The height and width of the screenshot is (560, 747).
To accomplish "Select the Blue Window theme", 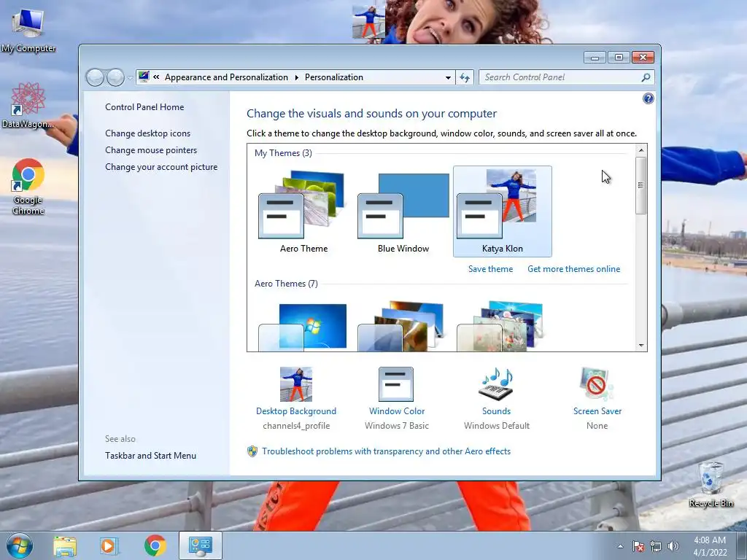I will click(x=403, y=211).
